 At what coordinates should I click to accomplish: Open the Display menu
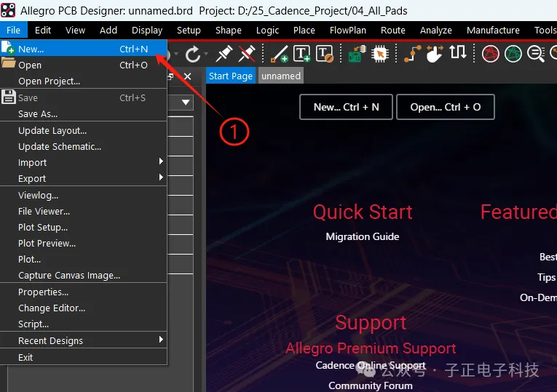coord(147,30)
